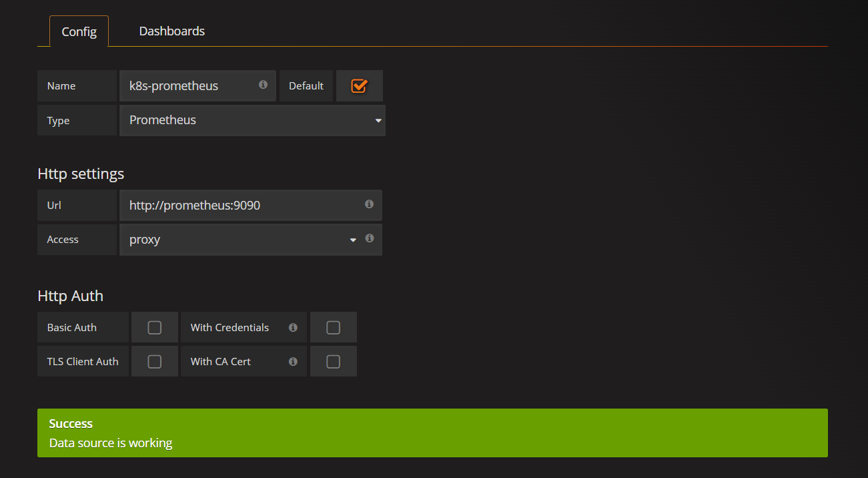Click the Http settings heading

tap(81, 174)
